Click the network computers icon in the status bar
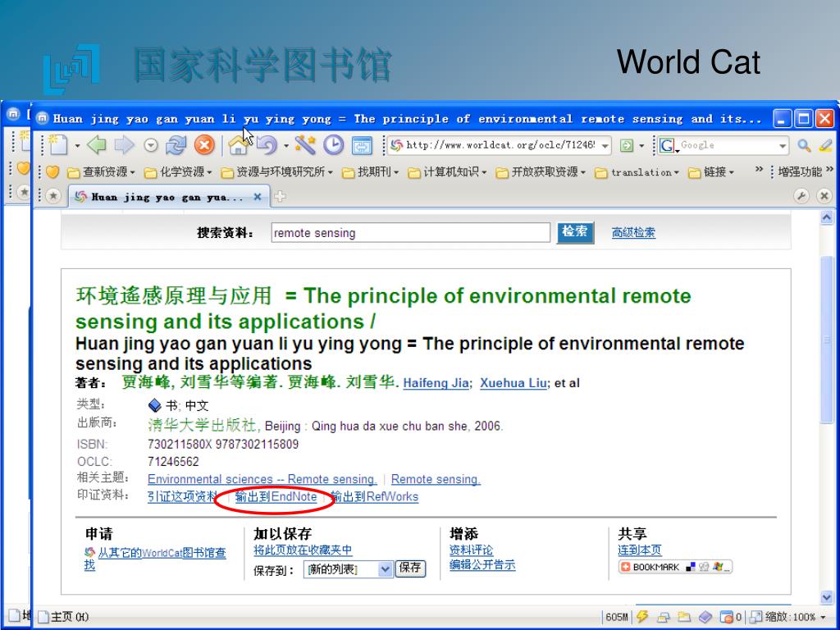Screen dimensions: 840x630 663,617
